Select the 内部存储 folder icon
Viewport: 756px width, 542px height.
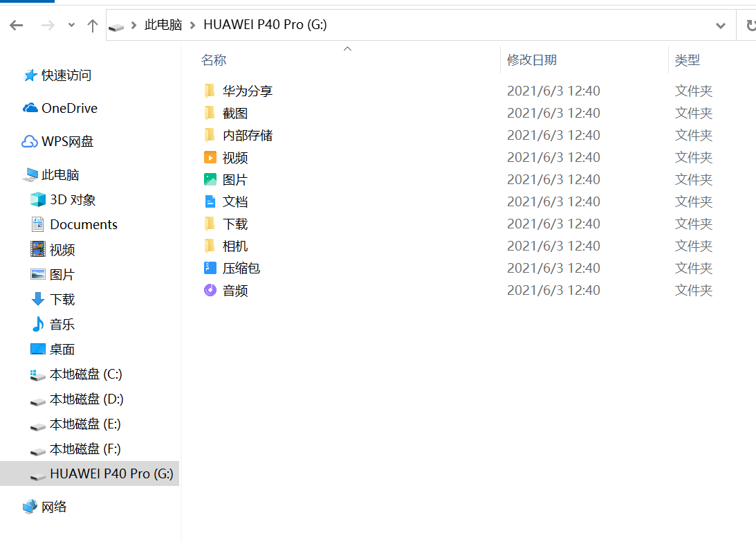click(210, 135)
